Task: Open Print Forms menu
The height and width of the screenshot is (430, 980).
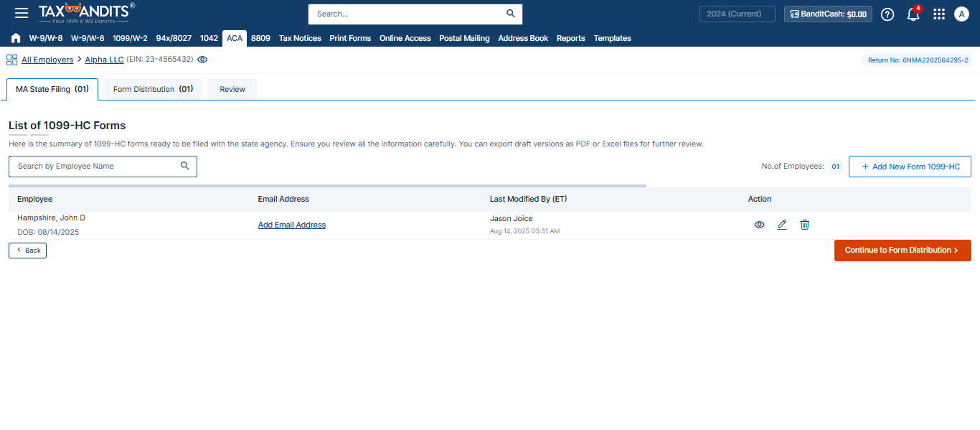Action: pyautogui.click(x=350, y=38)
